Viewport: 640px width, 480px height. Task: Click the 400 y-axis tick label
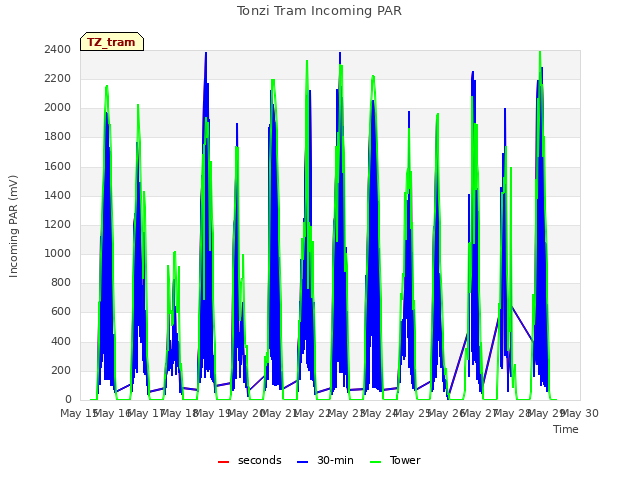(61, 342)
